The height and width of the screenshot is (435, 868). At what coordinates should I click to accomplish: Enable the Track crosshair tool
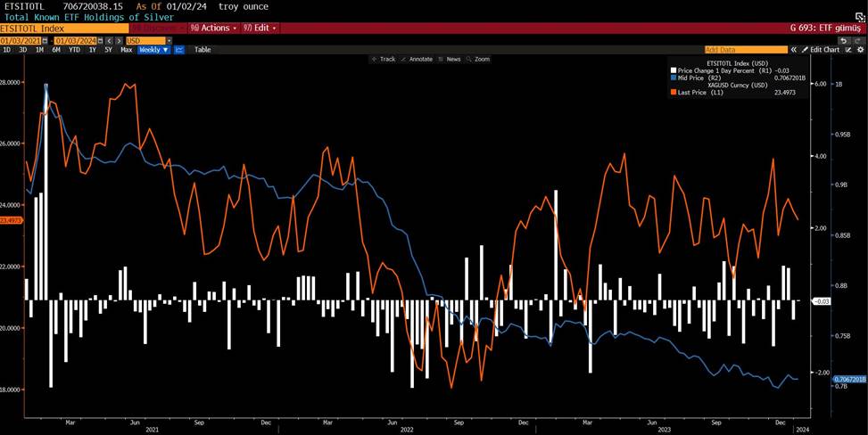click(x=384, y=59)
